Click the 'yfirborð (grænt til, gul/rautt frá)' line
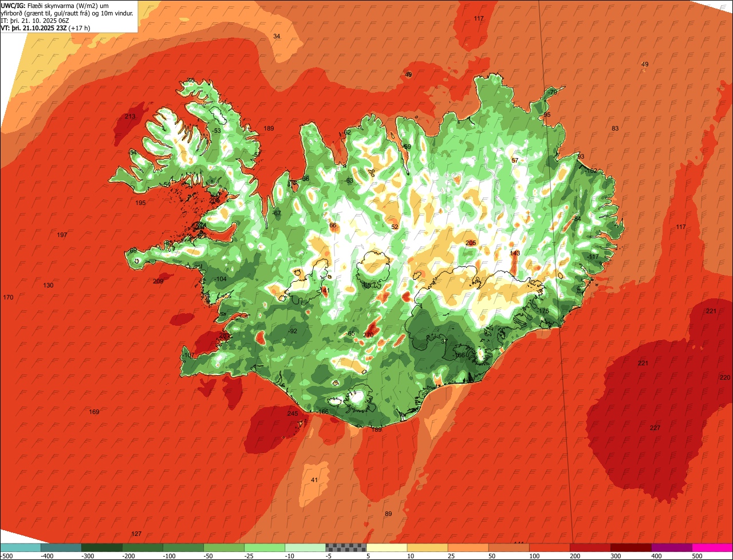This screenshot has width=733, height=560. [x=68, y=13]
